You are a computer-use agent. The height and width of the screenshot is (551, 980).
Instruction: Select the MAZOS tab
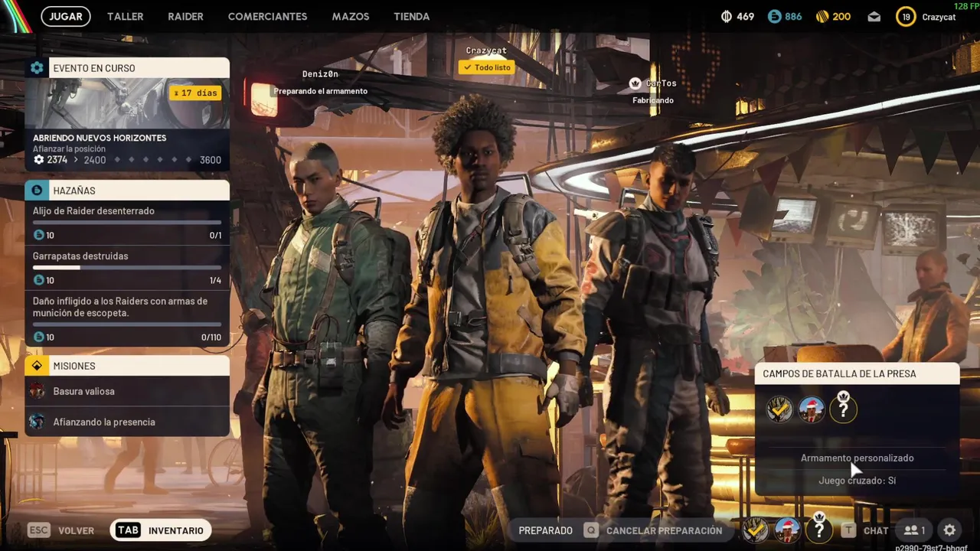point(351,16)
